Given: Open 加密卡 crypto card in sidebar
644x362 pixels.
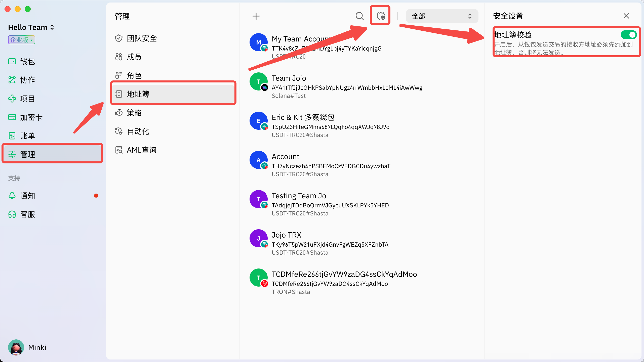Looking at the screenshot, I should point(31,117).
